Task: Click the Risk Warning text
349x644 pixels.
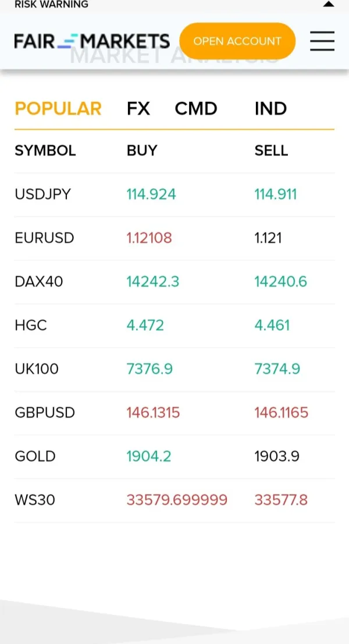Action: [51, 5]
